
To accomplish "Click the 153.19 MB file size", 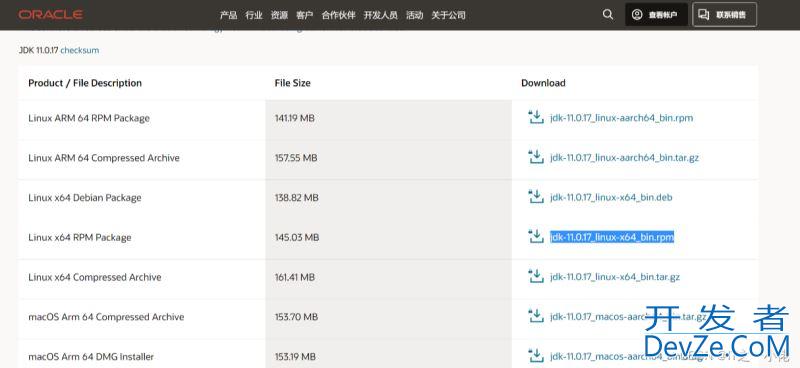I will point(294,357).
